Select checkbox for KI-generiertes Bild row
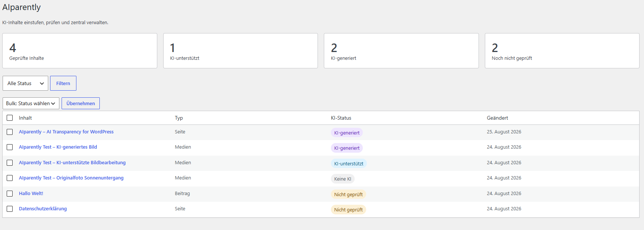The height and width of the screenshot is (230, 644). 10,147
